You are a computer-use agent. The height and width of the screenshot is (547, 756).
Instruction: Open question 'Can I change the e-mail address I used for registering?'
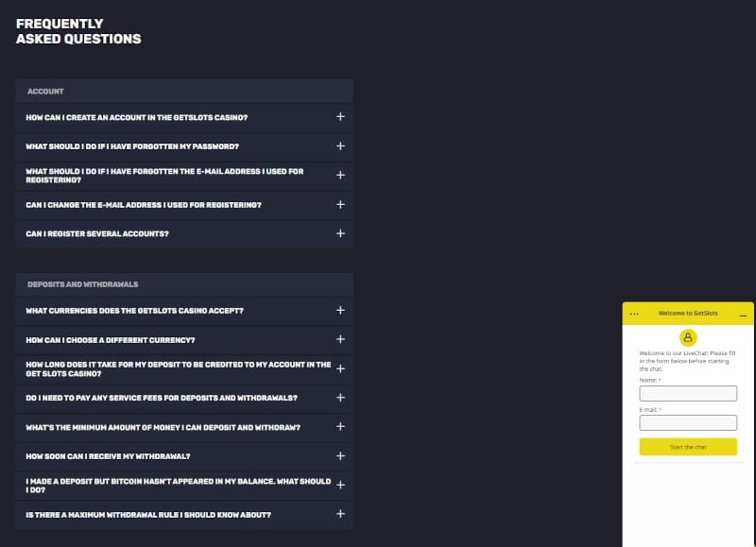pyautogui.click(x=184, y=205)
